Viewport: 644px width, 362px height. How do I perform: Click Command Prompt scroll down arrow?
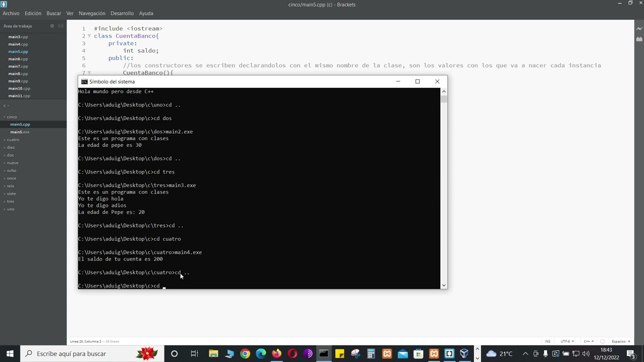coord(443,285)
